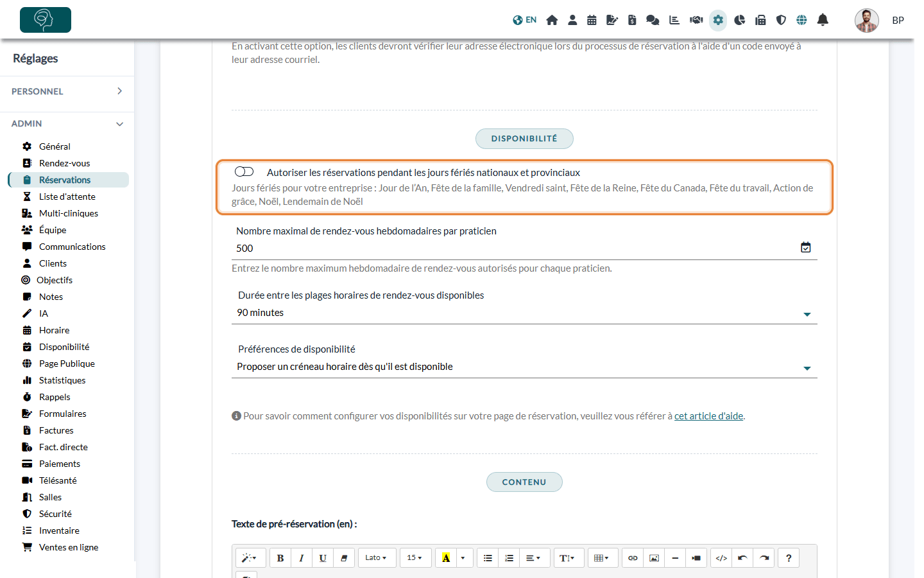Select Général in admin sidebar

(55, 146)
